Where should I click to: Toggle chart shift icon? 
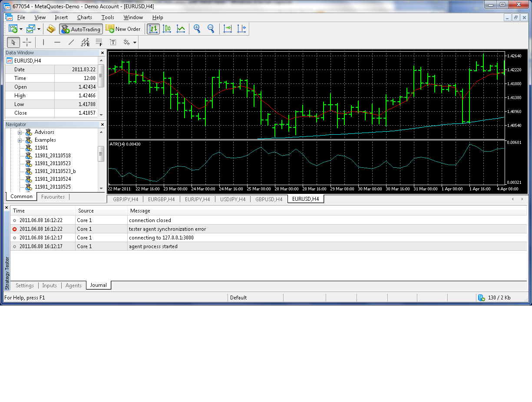tap(241, 29)
